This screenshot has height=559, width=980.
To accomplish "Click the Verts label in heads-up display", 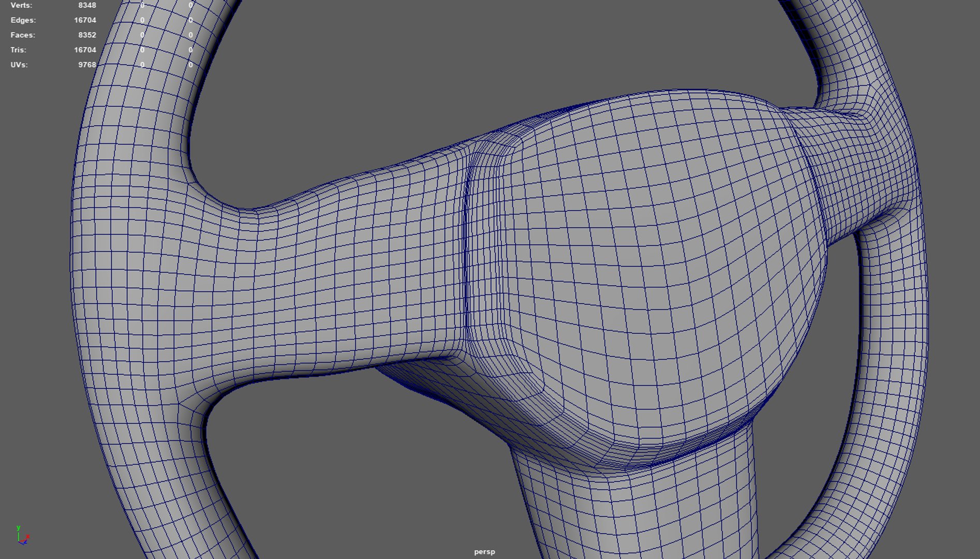I will 21,5.
